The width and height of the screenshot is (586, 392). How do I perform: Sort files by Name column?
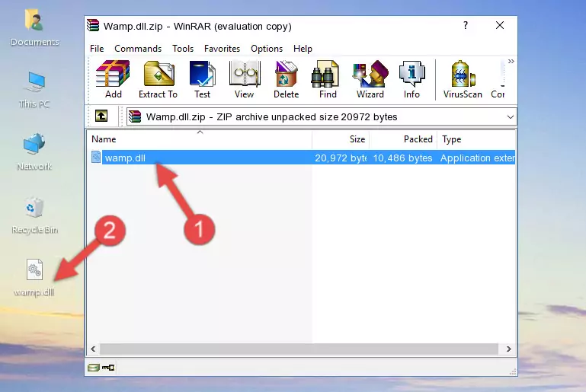200,139
